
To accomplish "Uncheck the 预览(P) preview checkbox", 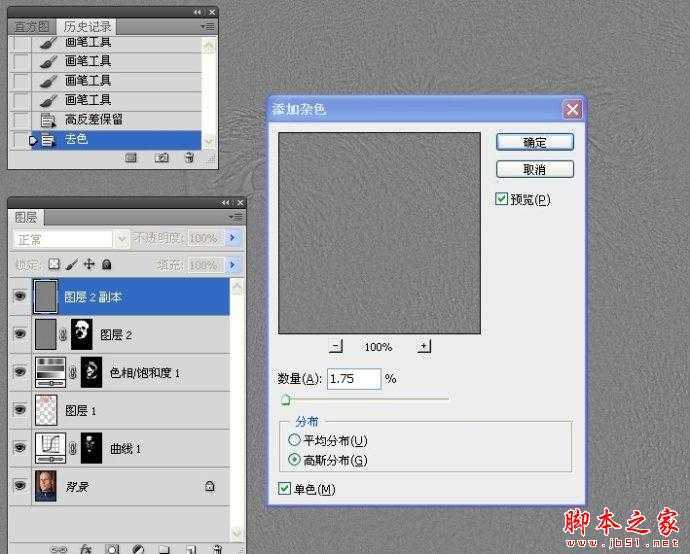I will [x=502, y=199].
